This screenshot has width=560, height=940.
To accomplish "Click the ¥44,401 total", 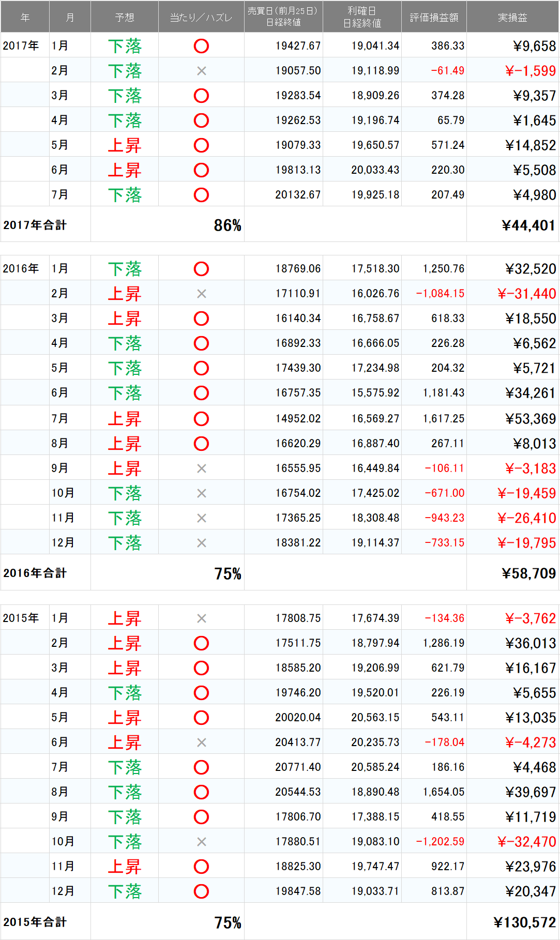I will click(x=528, y=225).
